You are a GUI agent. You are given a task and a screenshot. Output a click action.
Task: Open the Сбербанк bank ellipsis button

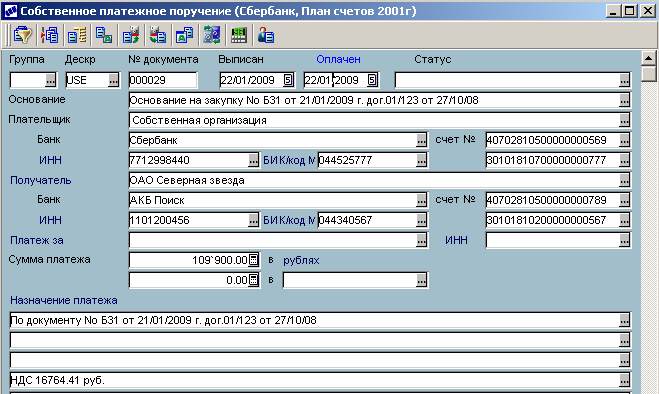[x=422, y=140]
